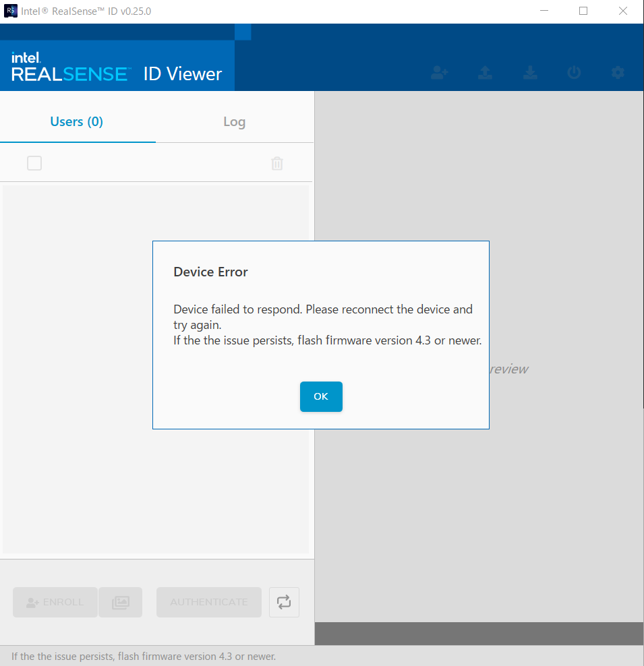Open the Users (0) tab
Image resolution: width=644 pixels, height=666 pixels.
77,122
